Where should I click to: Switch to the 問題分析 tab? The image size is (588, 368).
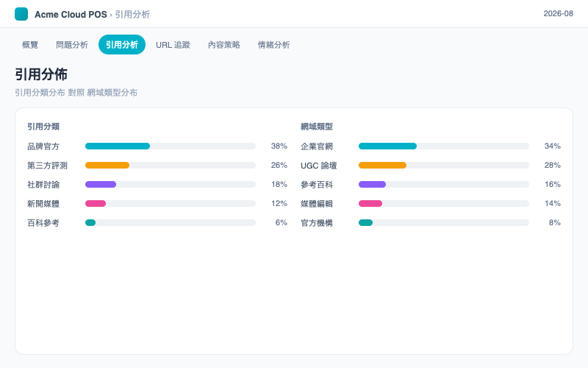pos(72,45)
